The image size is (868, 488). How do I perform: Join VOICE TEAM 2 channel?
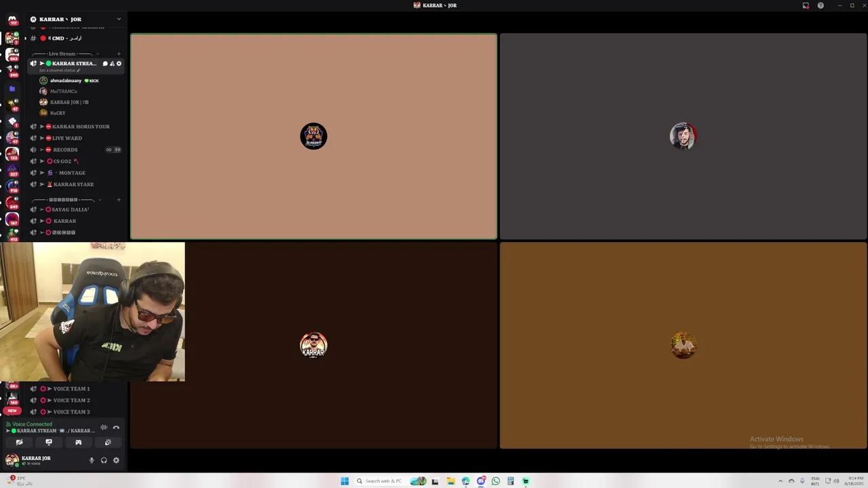[x=76, y=401]
